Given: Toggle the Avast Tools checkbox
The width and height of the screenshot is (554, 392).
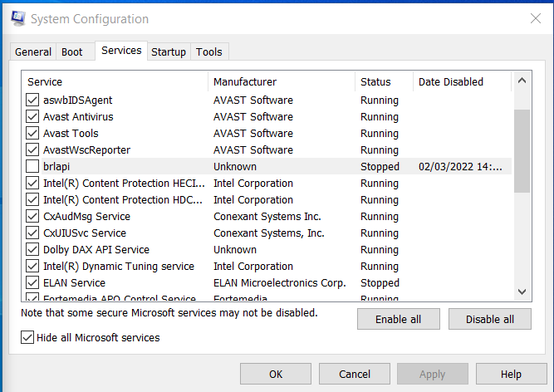Looking at the screenshot, I should point(32,133).
